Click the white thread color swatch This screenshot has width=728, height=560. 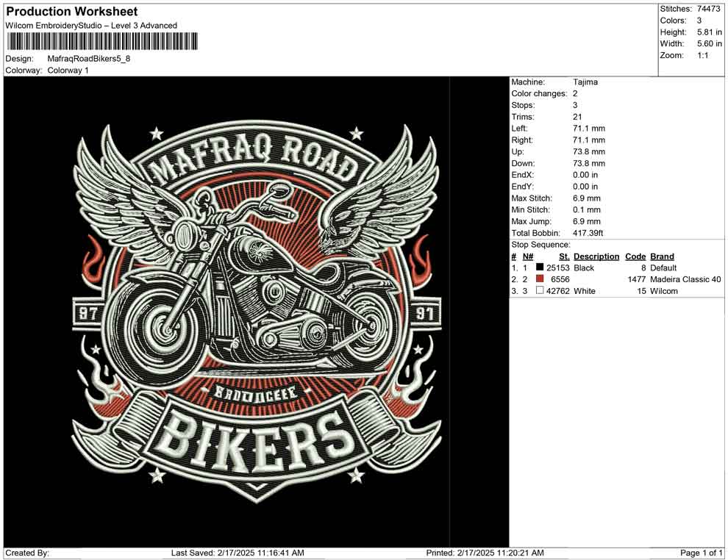coord(540,292)
